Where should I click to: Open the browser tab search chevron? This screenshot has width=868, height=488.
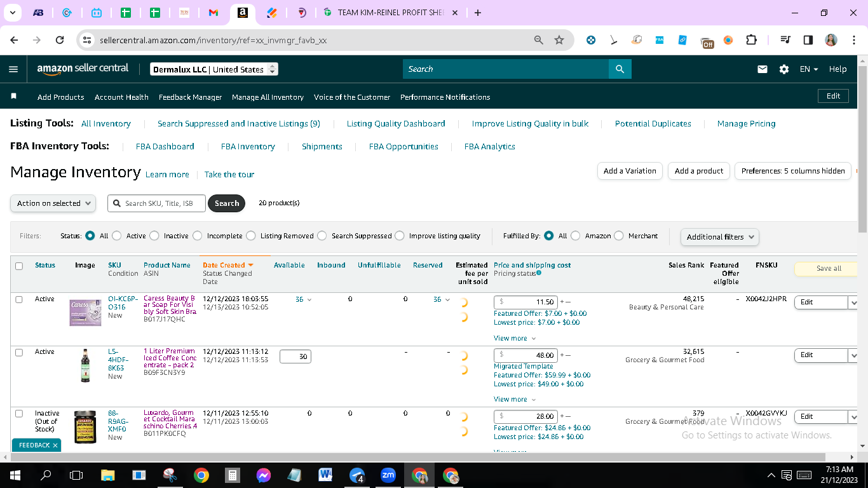(13, 13)
